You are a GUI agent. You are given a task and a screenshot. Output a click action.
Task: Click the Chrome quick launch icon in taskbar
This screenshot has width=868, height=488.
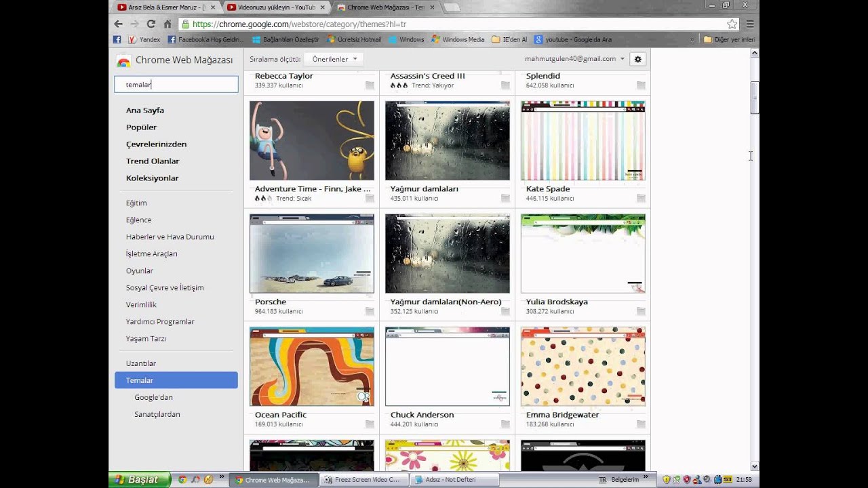(182, 479)
